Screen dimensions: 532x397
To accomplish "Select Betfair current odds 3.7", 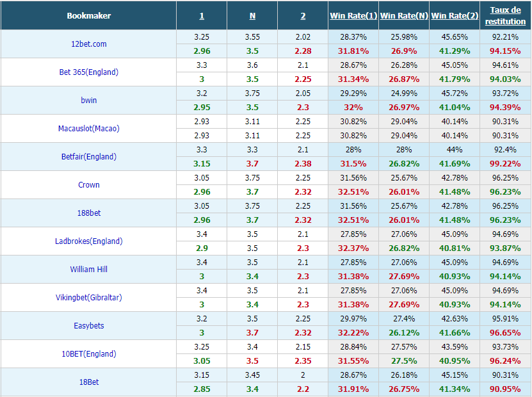I will tap(252, 163).
